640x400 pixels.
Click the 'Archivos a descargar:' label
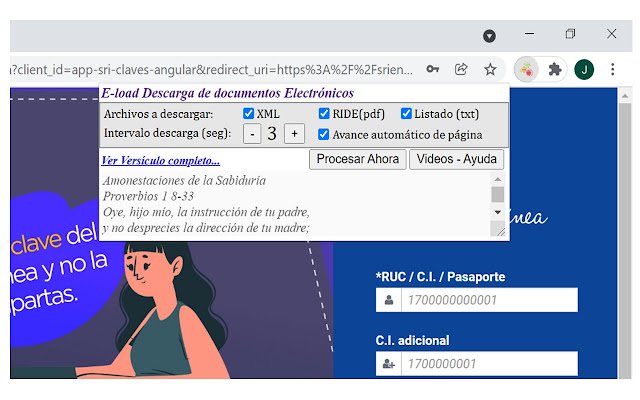tap(158, 114)
